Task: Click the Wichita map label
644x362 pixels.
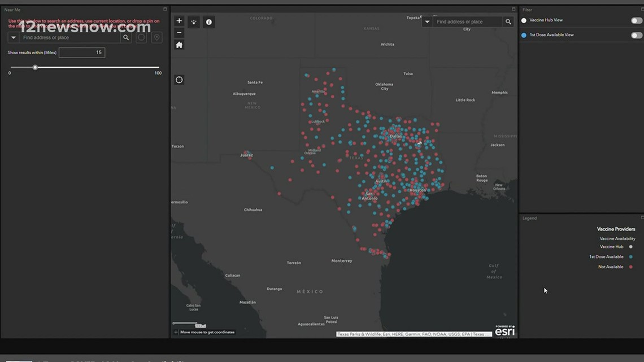Action: click(x=388, y=44)
